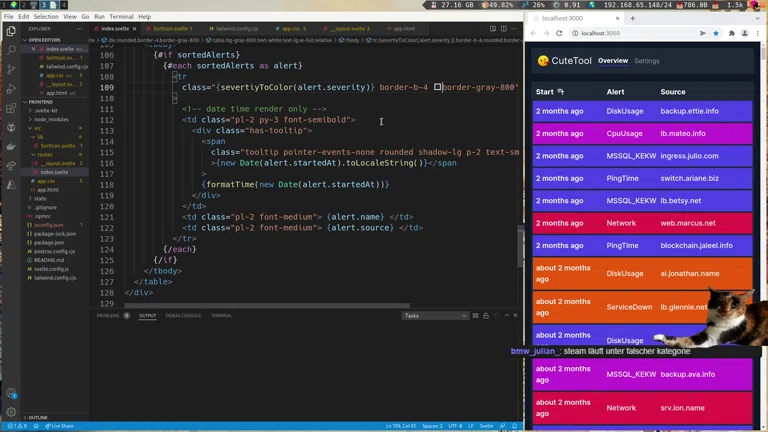Expand the node_modules folder
Viewport: 768px width, 432px height.
51,120
